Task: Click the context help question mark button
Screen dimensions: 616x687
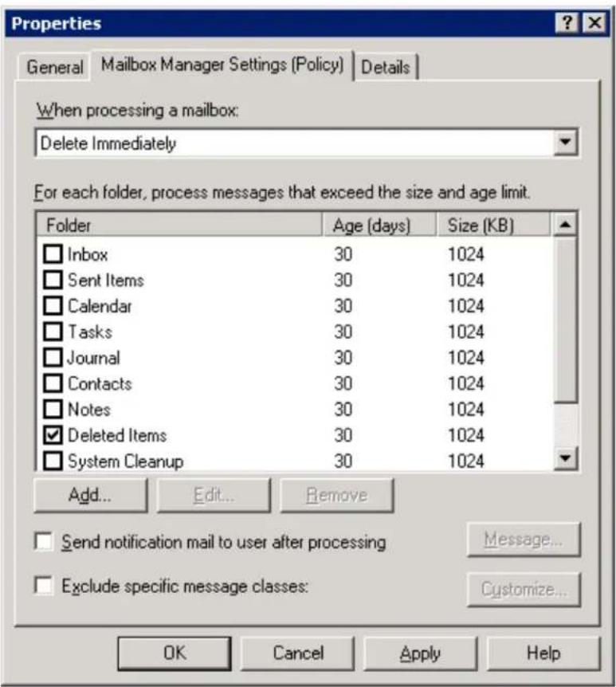Action: pyautogui.click(x=567, y=22)
